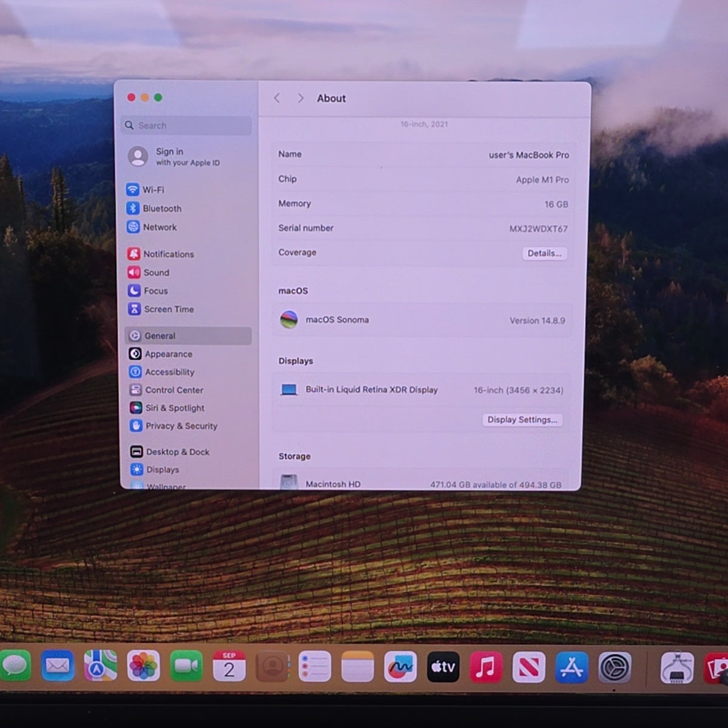Open Network settings in sidebar
This screenshot has width=728, height=728.
(152, 227)
